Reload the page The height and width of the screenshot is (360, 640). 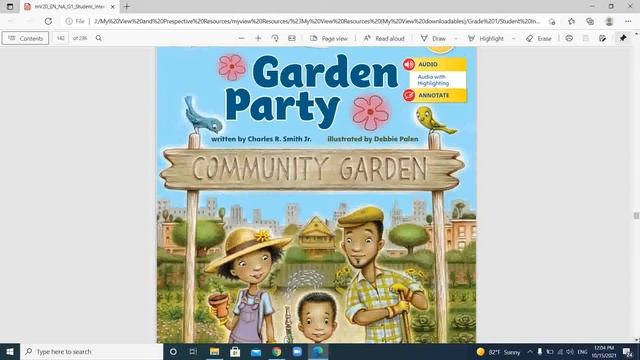pos(48,21)
